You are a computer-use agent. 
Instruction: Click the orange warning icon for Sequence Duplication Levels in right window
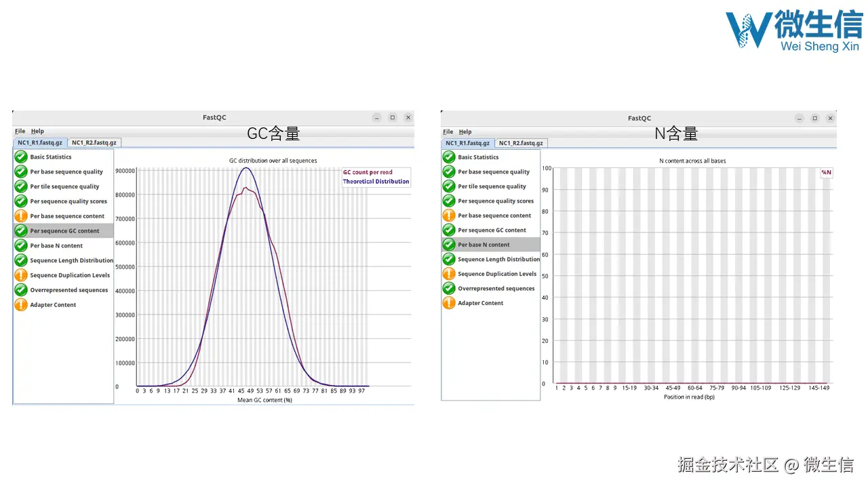449,274
